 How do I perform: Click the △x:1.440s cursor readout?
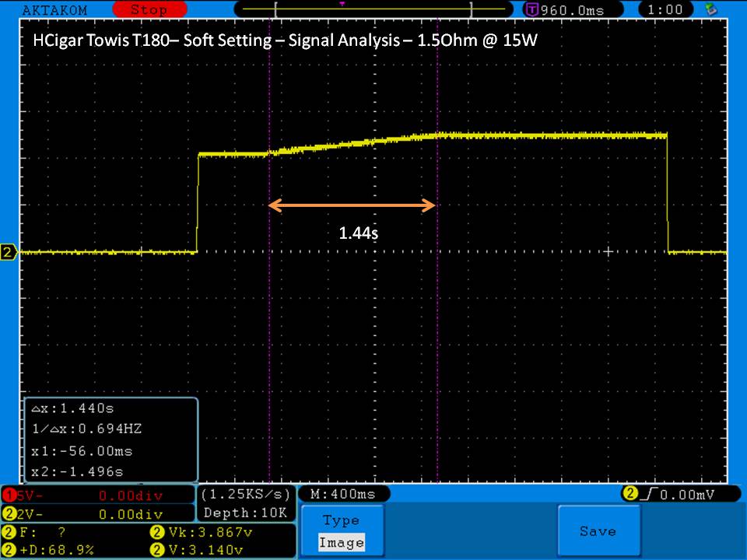[75, 408]
